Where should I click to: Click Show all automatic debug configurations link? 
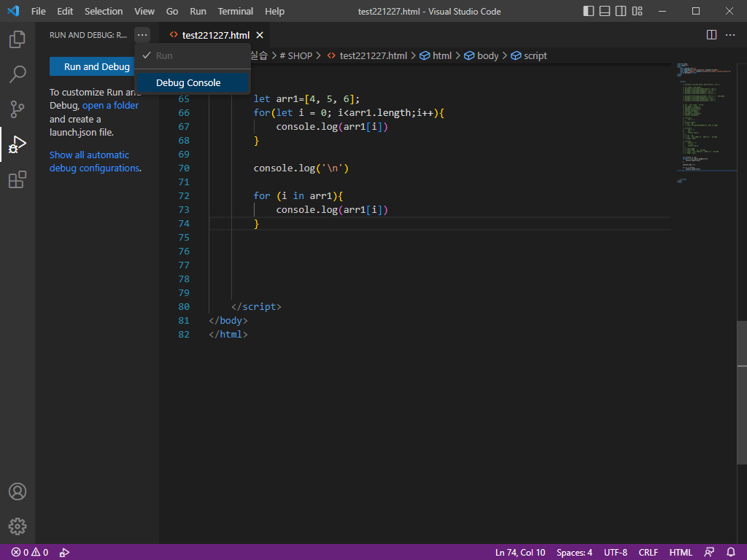point(95,161)
